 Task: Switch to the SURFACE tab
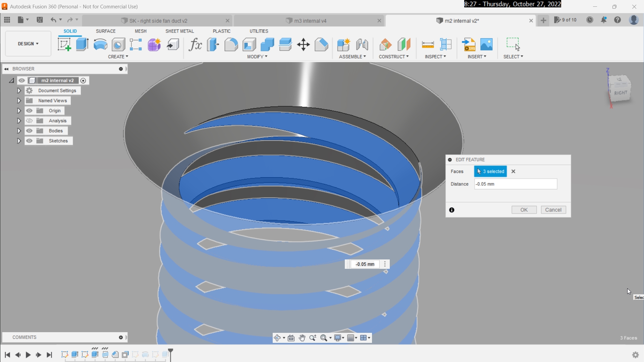coord(106,31)
